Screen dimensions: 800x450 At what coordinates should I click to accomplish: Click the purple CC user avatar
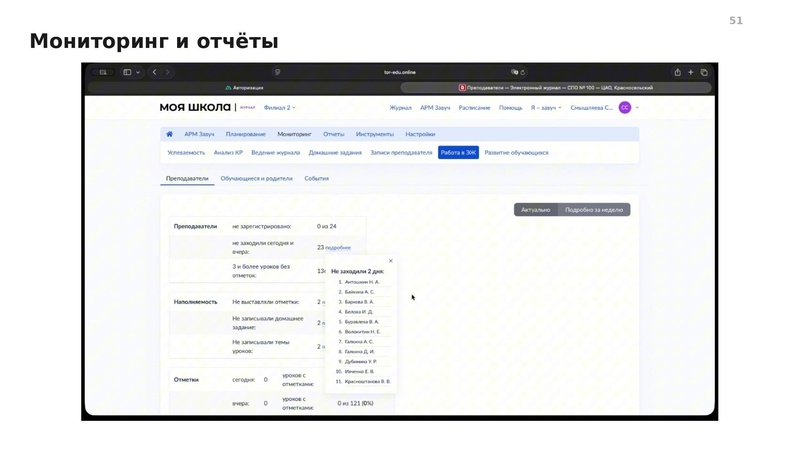[x=625, y=108]
